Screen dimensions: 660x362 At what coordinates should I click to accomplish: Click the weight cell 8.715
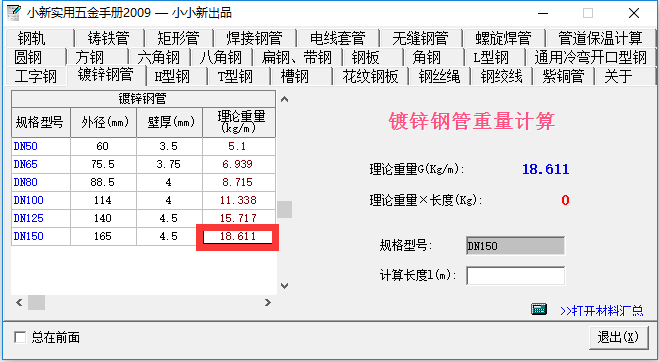click(239, 182)
